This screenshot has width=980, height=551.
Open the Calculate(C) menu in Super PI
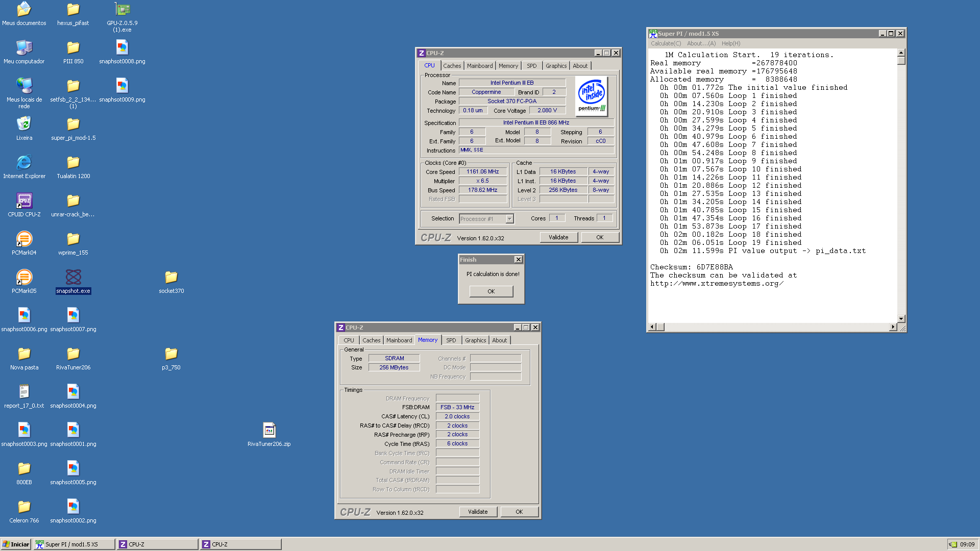[x=666, y=43]
